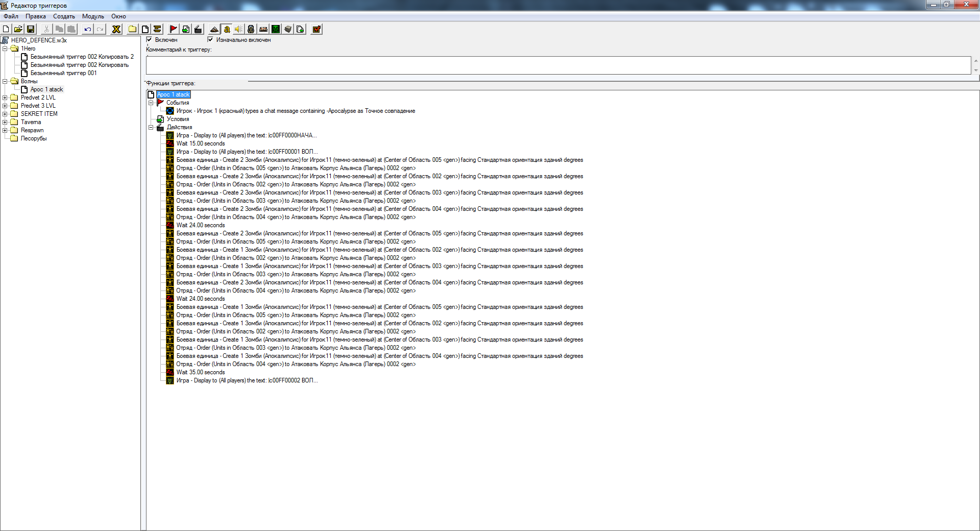Screen dimensions: 980x531
Task: Click inside the trigger comment field
Action: point(558,65)
